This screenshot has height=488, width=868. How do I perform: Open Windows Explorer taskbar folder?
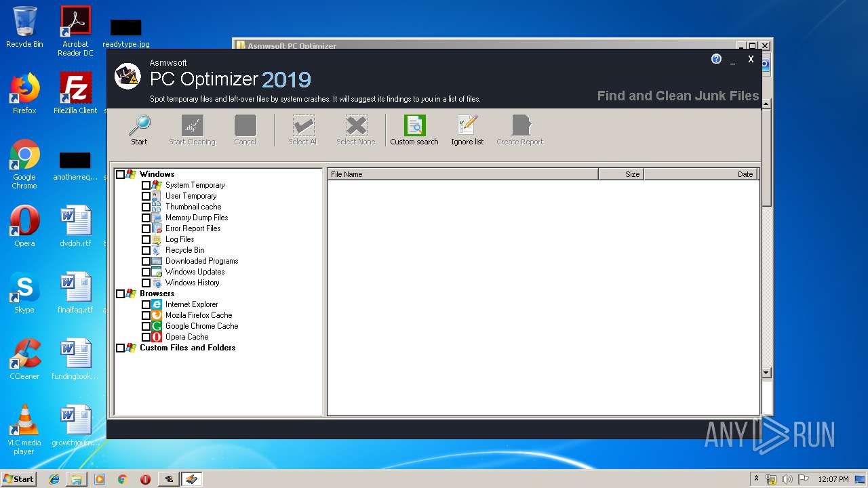(x=77, y=479)
